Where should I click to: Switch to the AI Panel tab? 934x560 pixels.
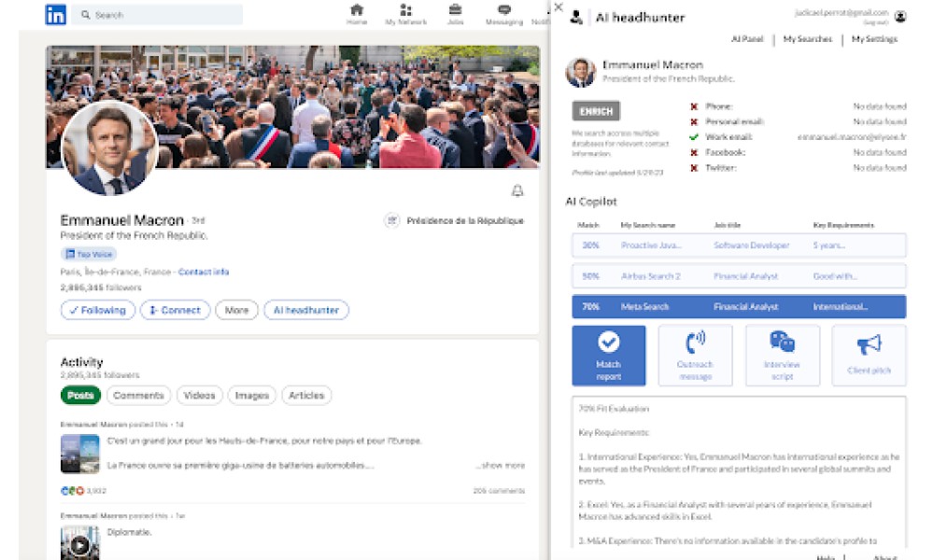pyautogui.click(x=747, y=38)
